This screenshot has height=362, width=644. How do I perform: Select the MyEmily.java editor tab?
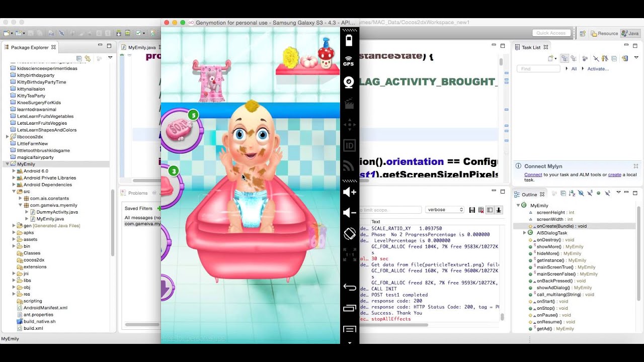(x=141, y=47)
